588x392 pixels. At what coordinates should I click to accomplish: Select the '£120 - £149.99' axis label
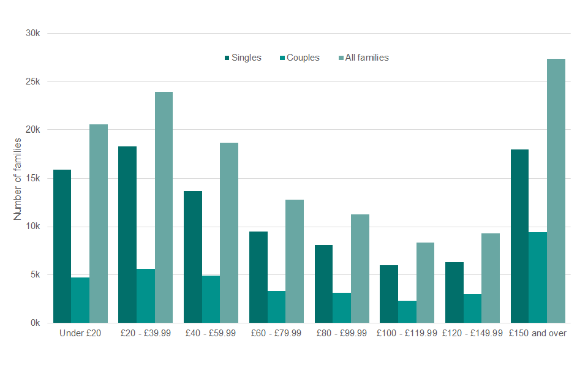click(472, 333)
